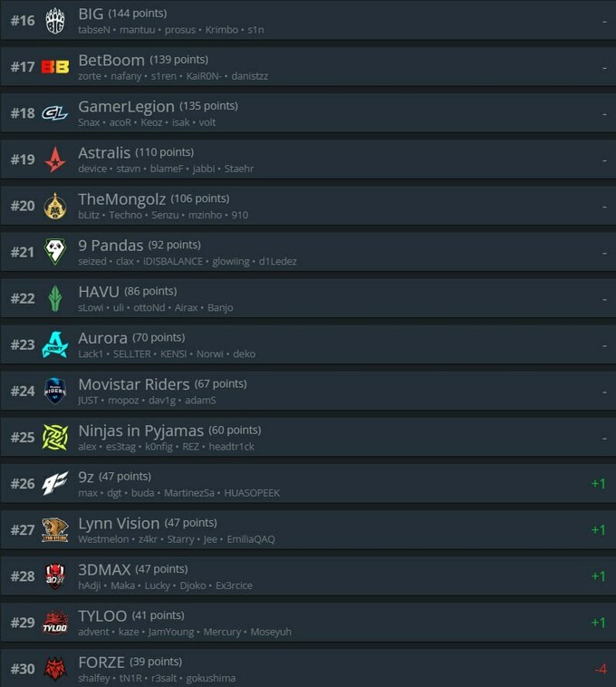Expand the #23 Aurora ranking row
This screenshot has height=687, width=616.
(x=308, y=344)
